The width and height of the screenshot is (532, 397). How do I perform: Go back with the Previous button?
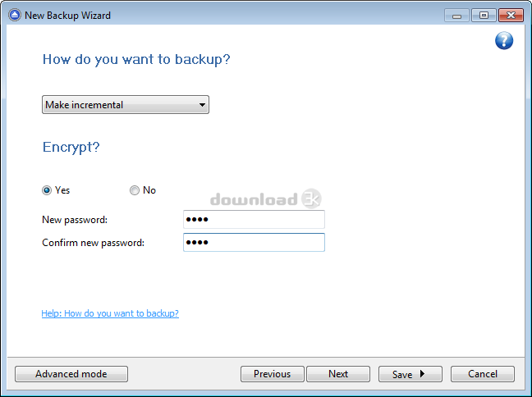272,374
